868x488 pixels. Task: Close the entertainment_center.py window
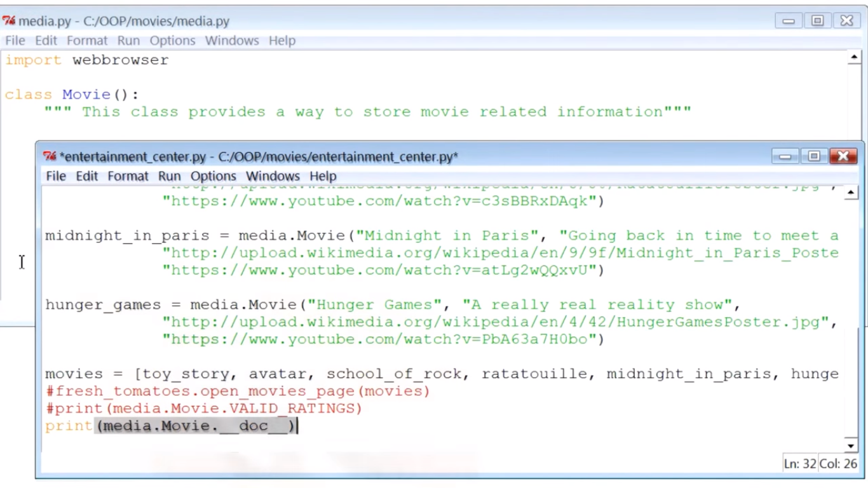pyautogui.click(x=843, y=156)
